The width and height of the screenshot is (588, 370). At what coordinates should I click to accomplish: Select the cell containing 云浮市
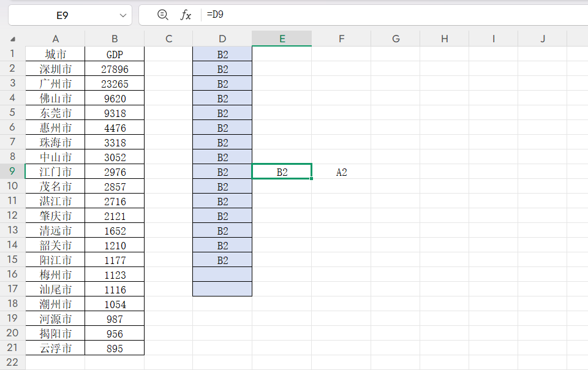click(55, 349)
